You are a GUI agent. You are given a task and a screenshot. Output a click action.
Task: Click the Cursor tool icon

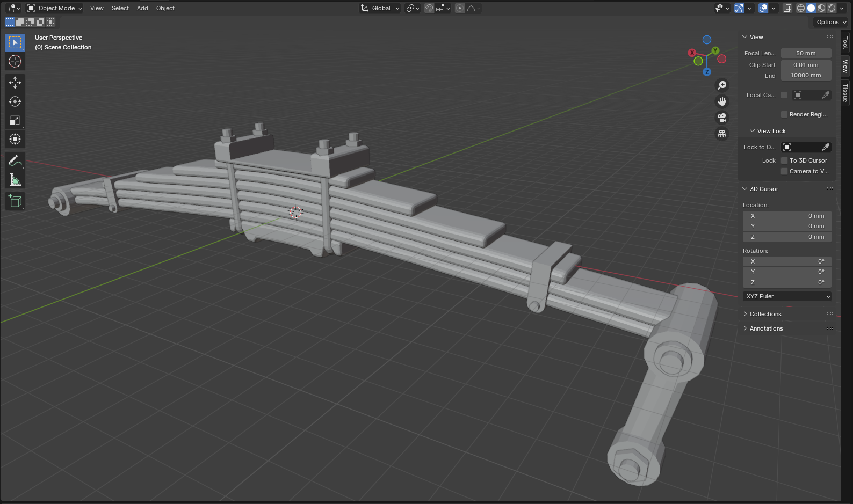point(15,61)
